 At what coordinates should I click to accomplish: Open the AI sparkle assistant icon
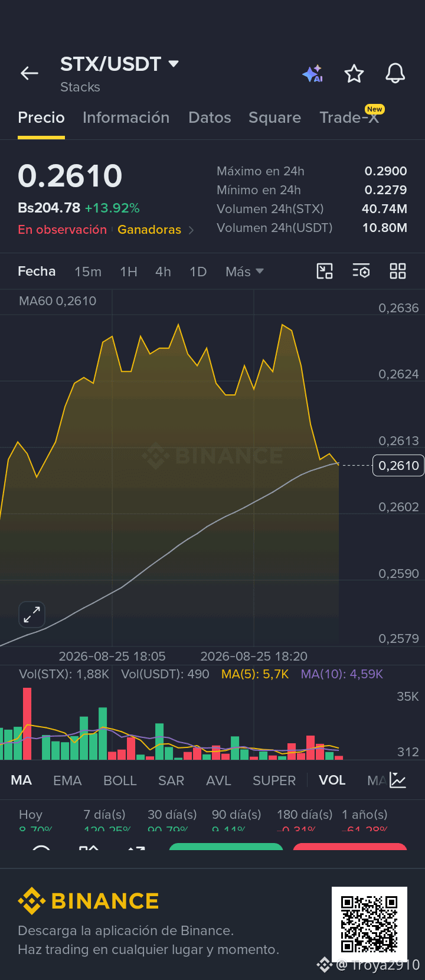[x=313, y=74]
